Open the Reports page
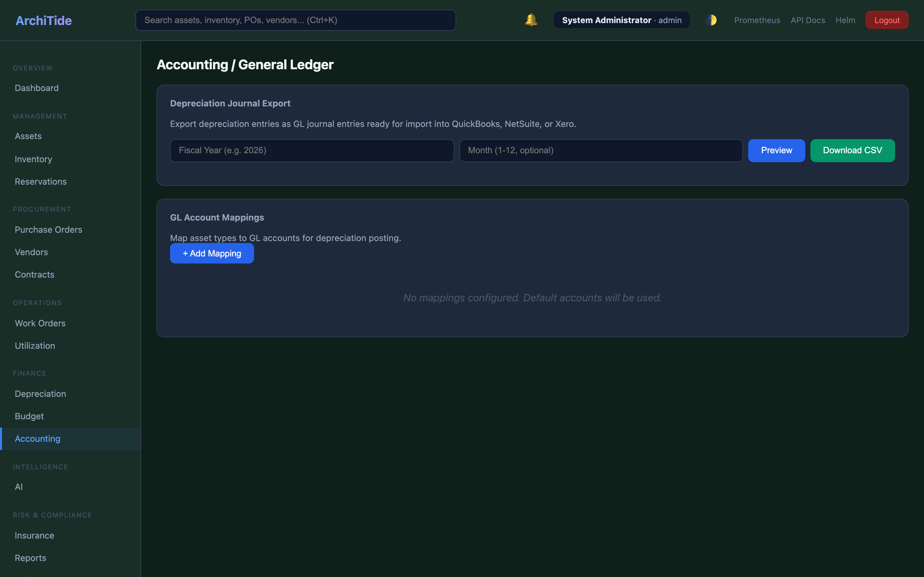This screenshot has width=924, height=577. click(30, 557)
